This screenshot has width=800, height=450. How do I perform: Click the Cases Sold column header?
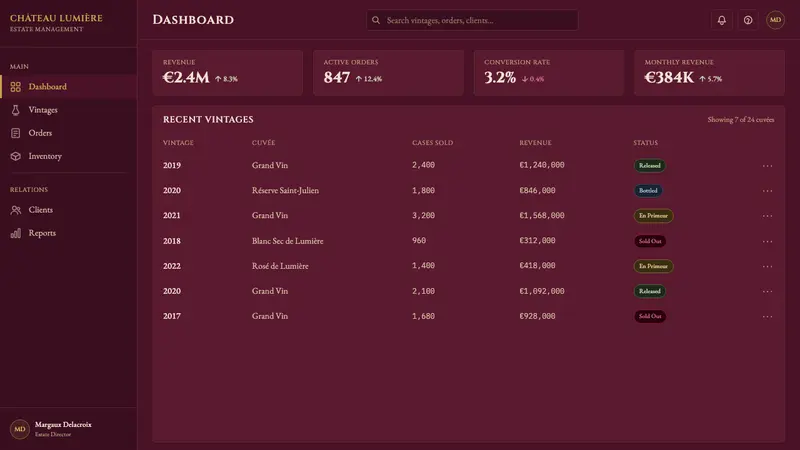433,143
